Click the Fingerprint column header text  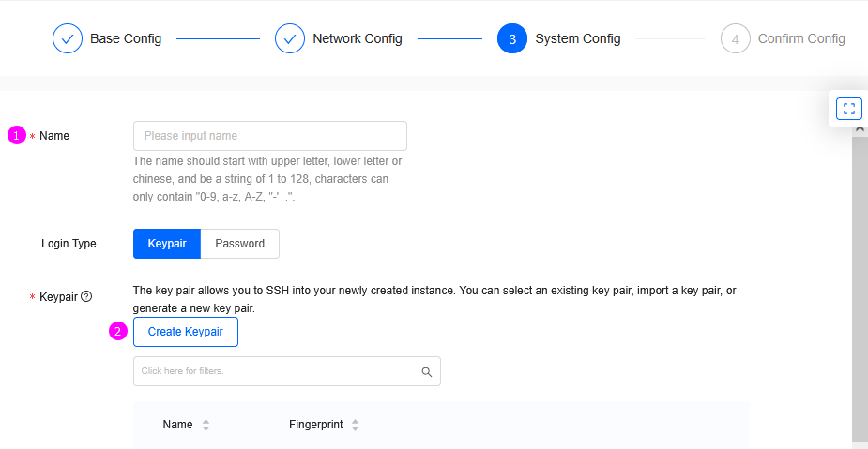point(315,425)
